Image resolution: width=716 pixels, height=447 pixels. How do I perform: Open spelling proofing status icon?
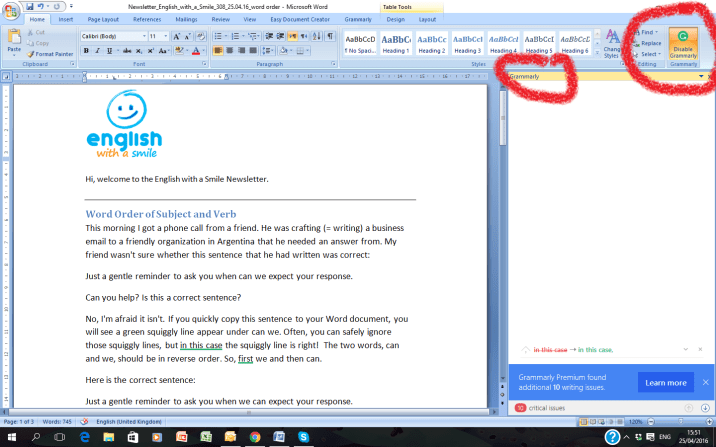pos(84,421)
